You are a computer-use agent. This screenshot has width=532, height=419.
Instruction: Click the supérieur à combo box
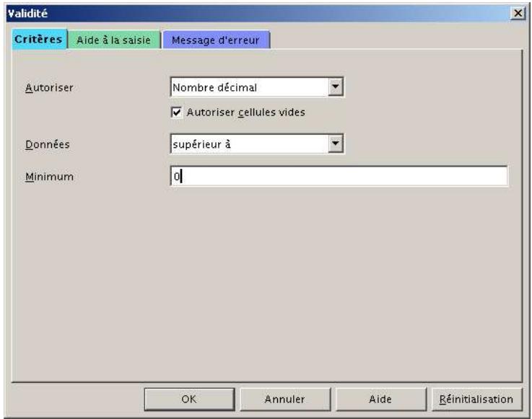tap(257, 144)
